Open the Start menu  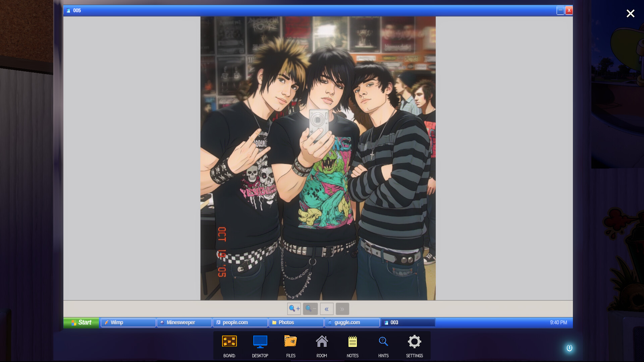click(x=81, y=322)
